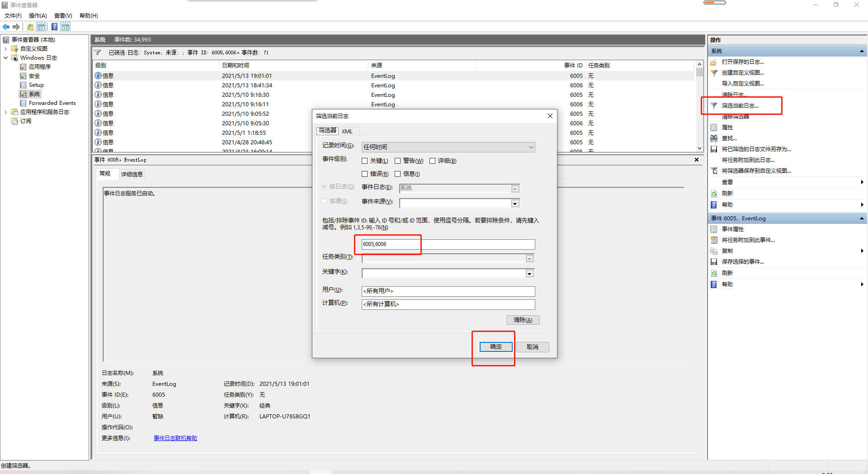Toggle the action pane toolbar icon
The width and height of the screenshot is (868, 474).
66,27
